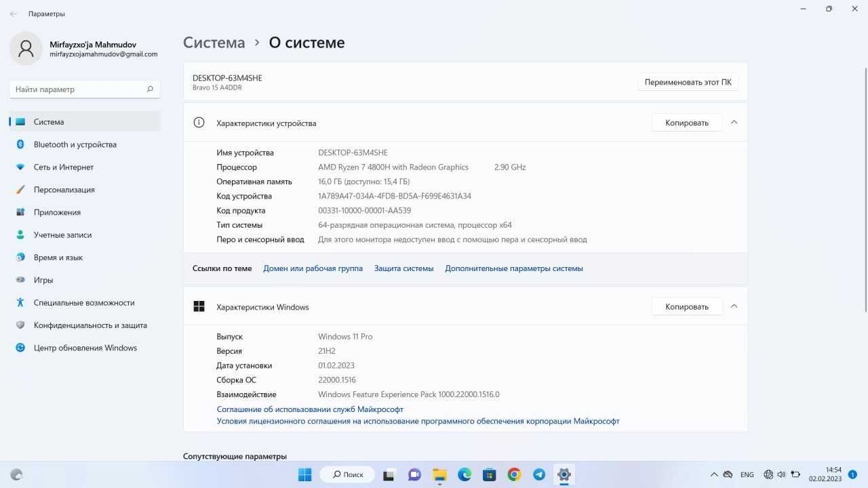
Task: Copy Windows specifications with Копировать
Action: (687, 306)
